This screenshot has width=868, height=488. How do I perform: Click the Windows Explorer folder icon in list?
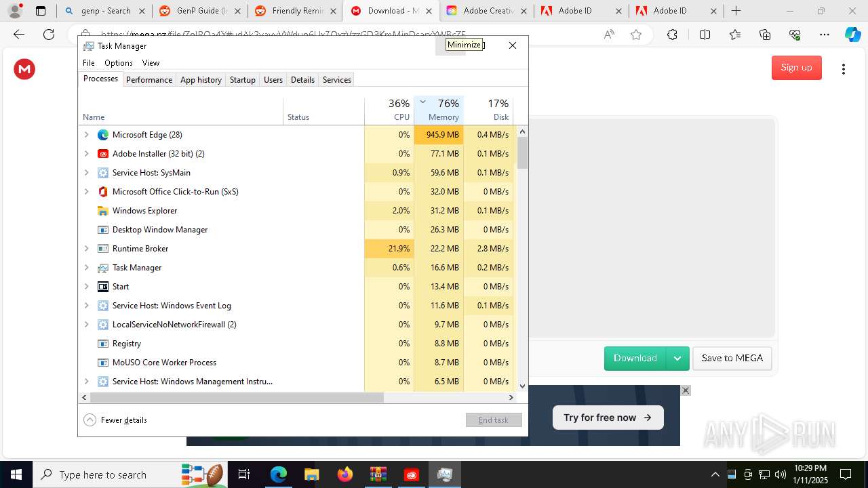click(103, 211)
